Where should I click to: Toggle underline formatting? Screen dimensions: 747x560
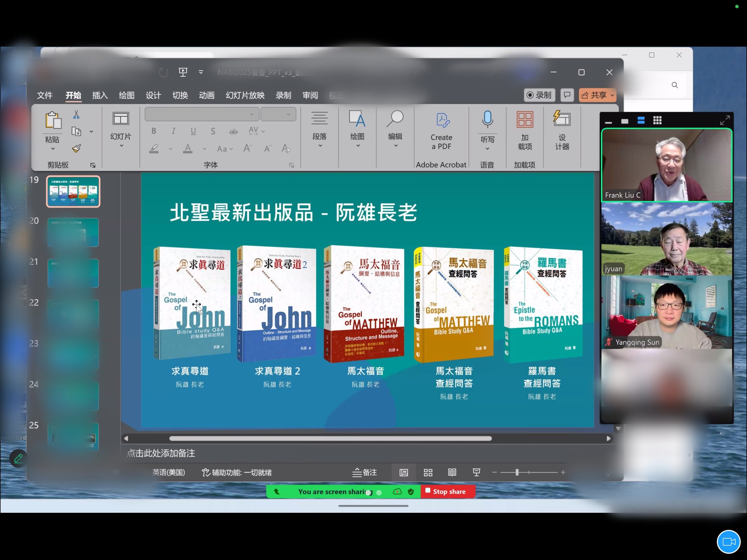(193, 131)
